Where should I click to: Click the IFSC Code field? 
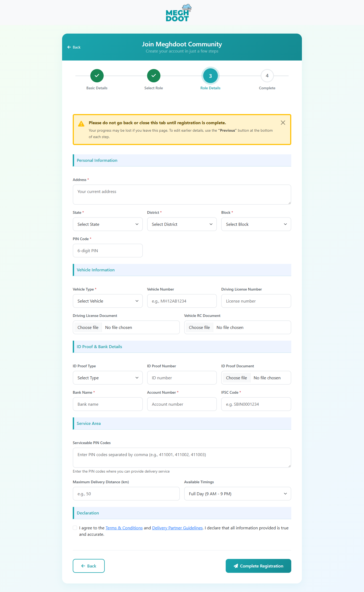[256, 404]
